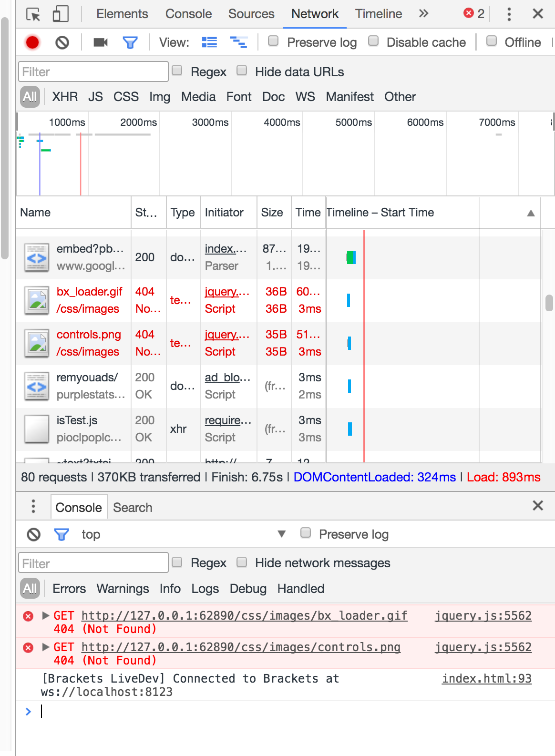Switch to large request rows view
Screen dimensions: 555x756
coord(209,43)
